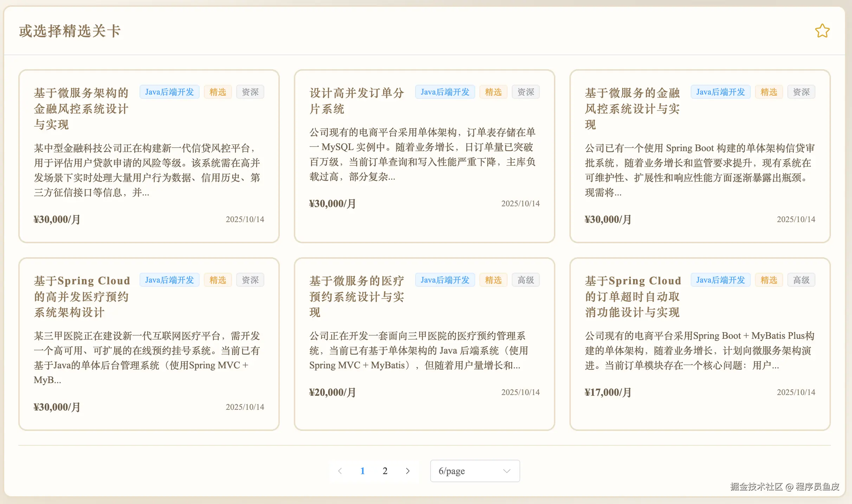Click ¥20,000/月 salary on 医疗预约 card
Viewport: 852px width, 504px height.
click(x=332, y=392)
